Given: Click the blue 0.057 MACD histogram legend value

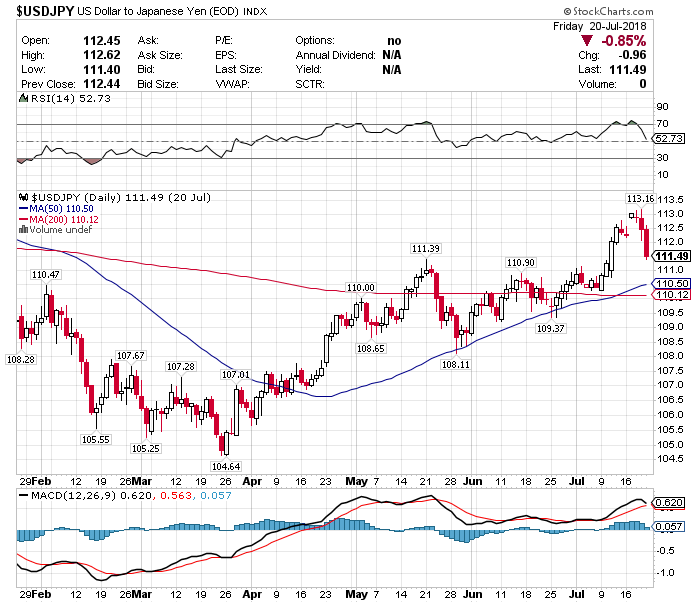Looking at the screenshot, I should point(216,495).
